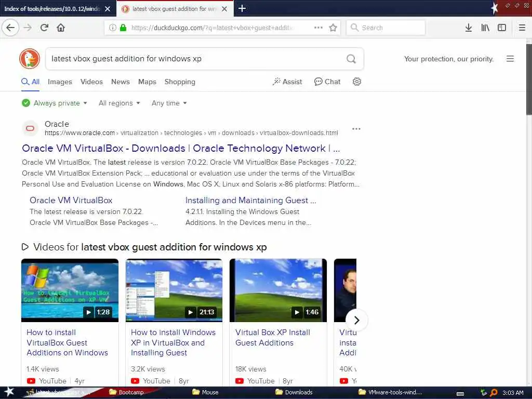Open the Library bookshelf icon

click(x=485, y=28)
